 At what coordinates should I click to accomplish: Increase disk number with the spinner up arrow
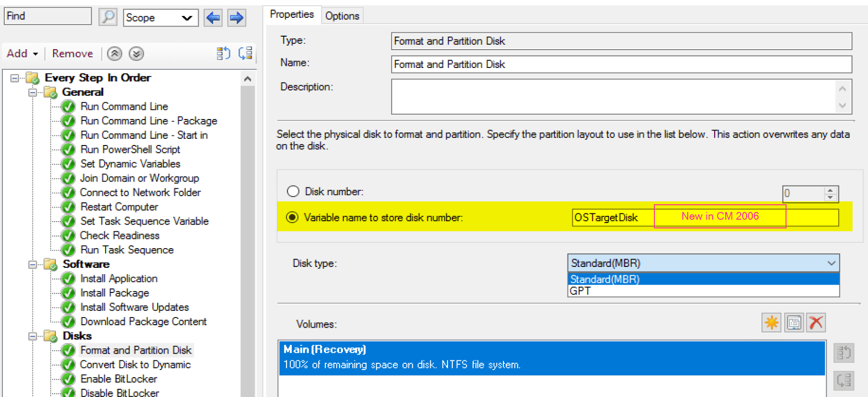tap(830, 190)
